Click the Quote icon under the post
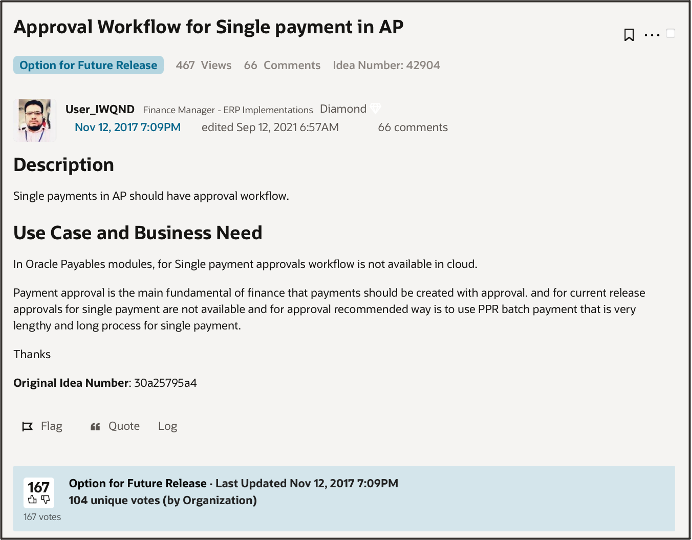Viewport: 692px width, 540px height. pyautogui.click(x=95, y=427)
